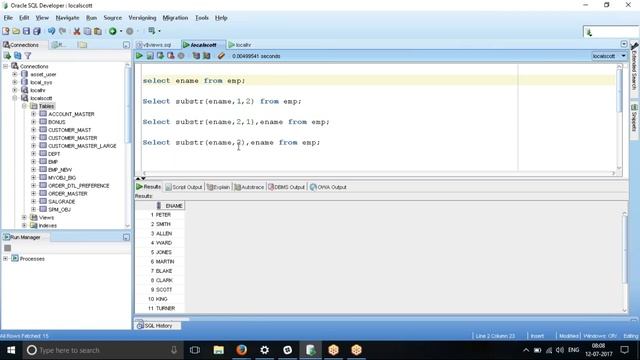Expand the Views node

tap(24, 218)
